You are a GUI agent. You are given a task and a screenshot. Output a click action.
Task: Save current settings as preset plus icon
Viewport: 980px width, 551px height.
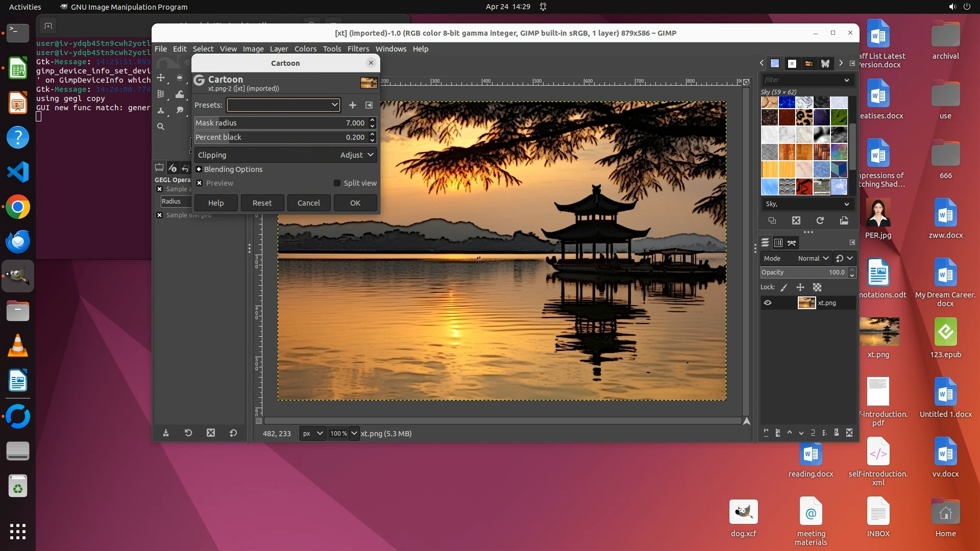[x=352, y=105]
